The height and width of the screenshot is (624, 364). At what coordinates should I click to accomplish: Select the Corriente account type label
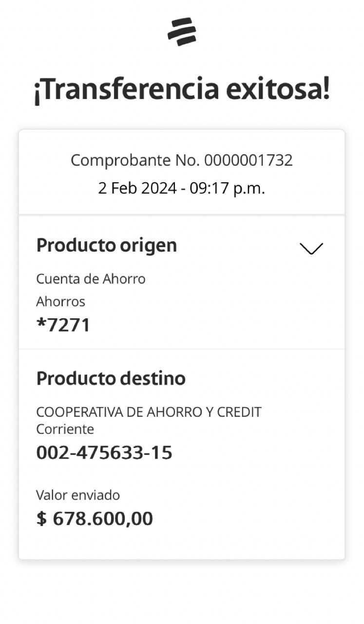[x=65, y=429]
